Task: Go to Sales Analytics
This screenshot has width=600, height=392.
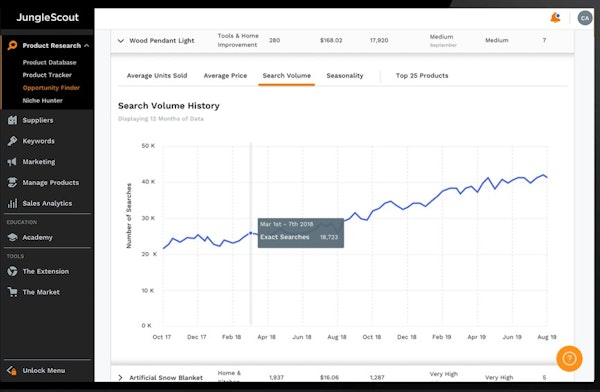Action: (47, 203)
